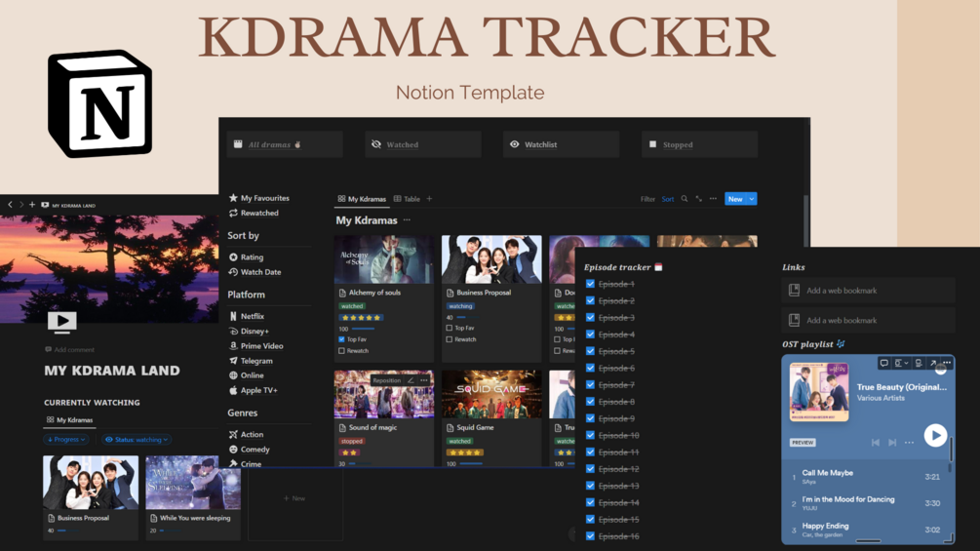Click the Online globe icon

[x=233, y=375]
